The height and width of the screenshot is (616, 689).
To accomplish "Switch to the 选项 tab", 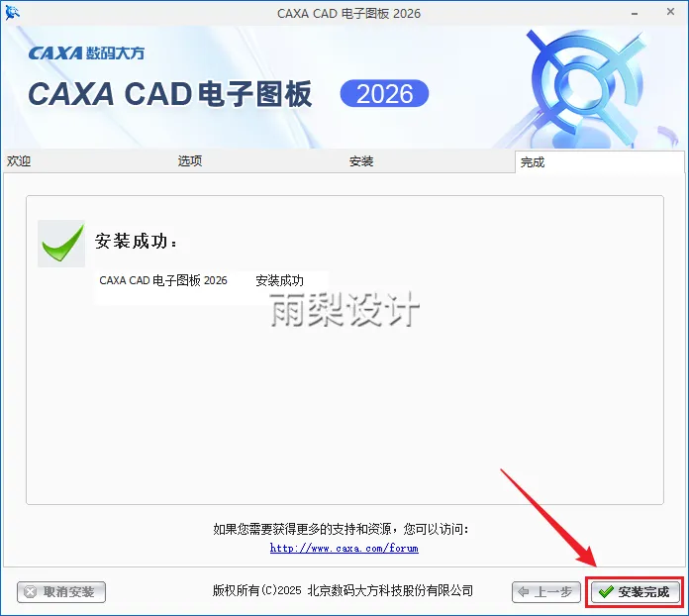I will [190, 161].
